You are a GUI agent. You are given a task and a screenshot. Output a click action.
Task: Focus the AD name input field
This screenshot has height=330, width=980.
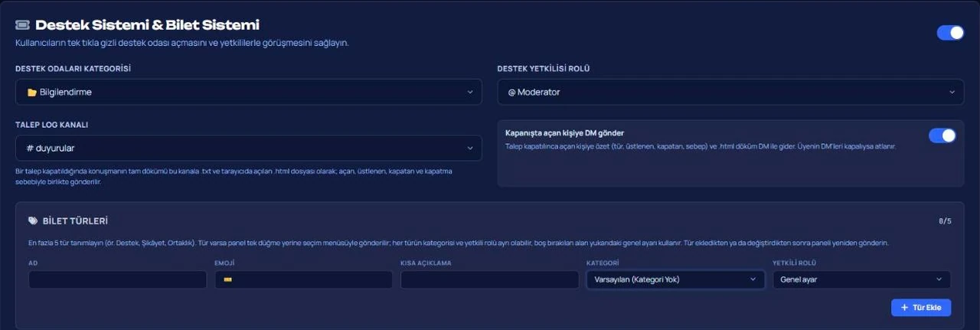(x=118, y=279)
